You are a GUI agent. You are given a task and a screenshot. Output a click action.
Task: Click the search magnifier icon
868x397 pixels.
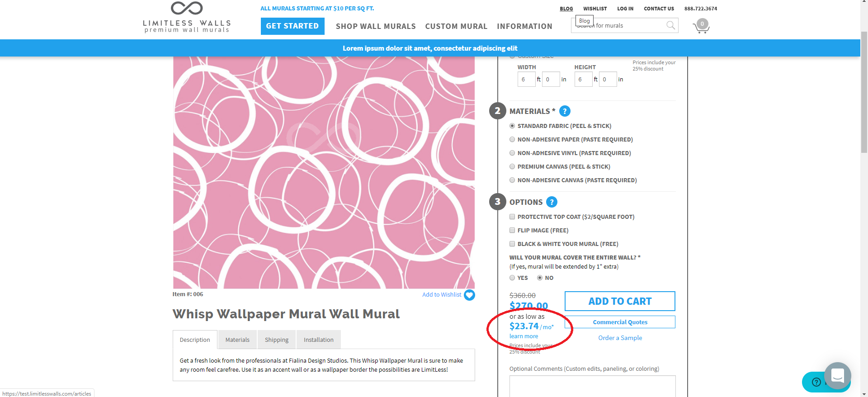coord(670,26)
